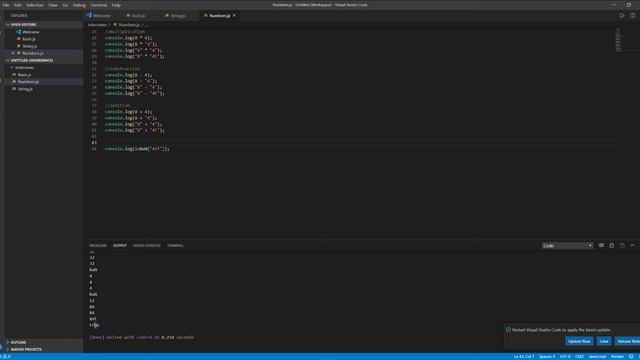Viewport: 640px width, 360px height.
Task: Open the Selection menu
Action: 35,5
